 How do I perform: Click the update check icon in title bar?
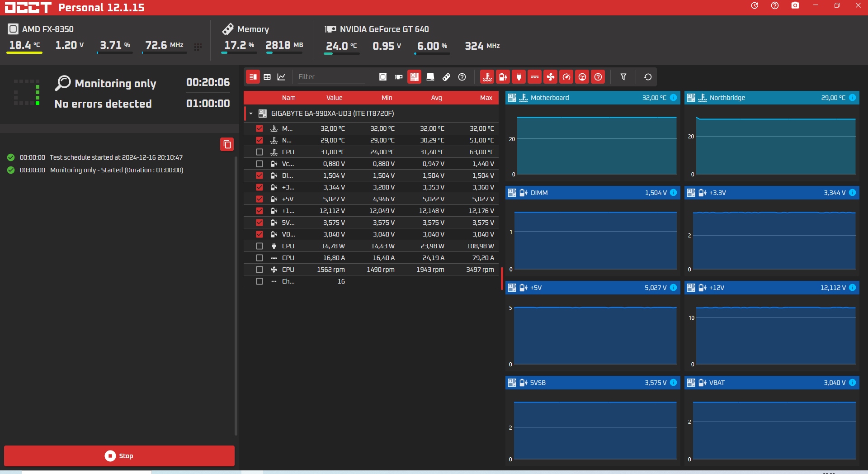pyautogui.click(x=755, y=6)
